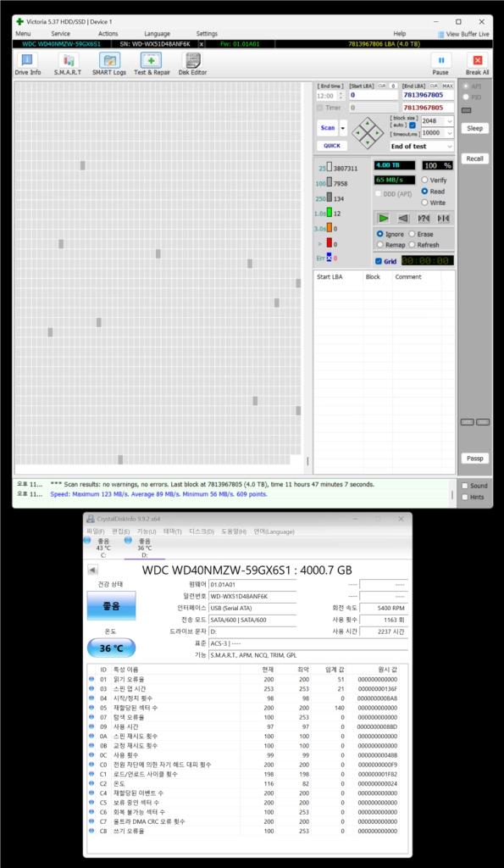Open the Menu menu in Victoria
This screenshot has height=868, width=504.
23,34
